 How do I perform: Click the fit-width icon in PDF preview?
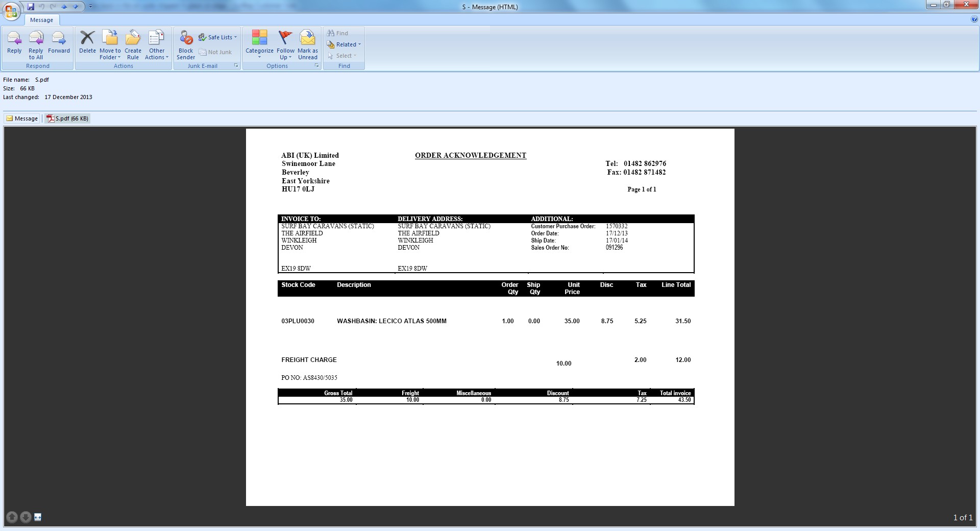click(38, 517)
